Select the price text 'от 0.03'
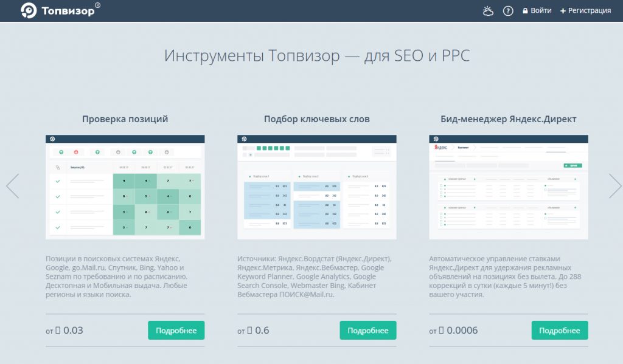 [64, 330]
